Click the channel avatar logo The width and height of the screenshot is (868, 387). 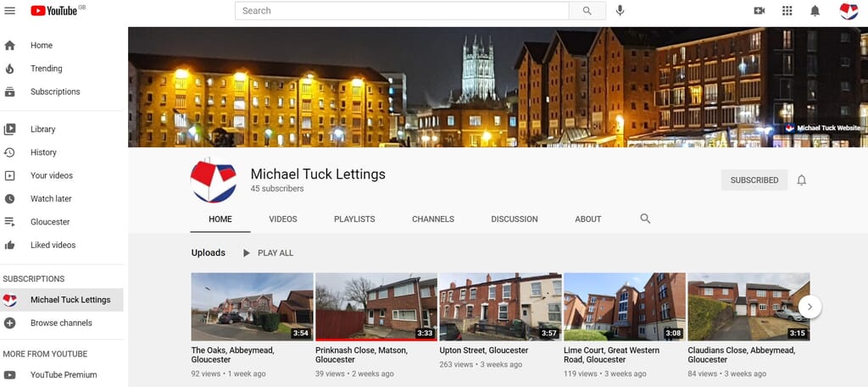213,180
